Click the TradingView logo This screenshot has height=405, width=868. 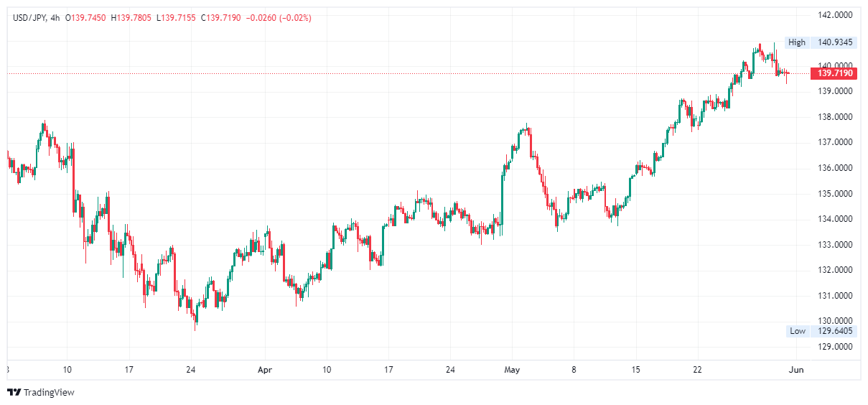40,392
